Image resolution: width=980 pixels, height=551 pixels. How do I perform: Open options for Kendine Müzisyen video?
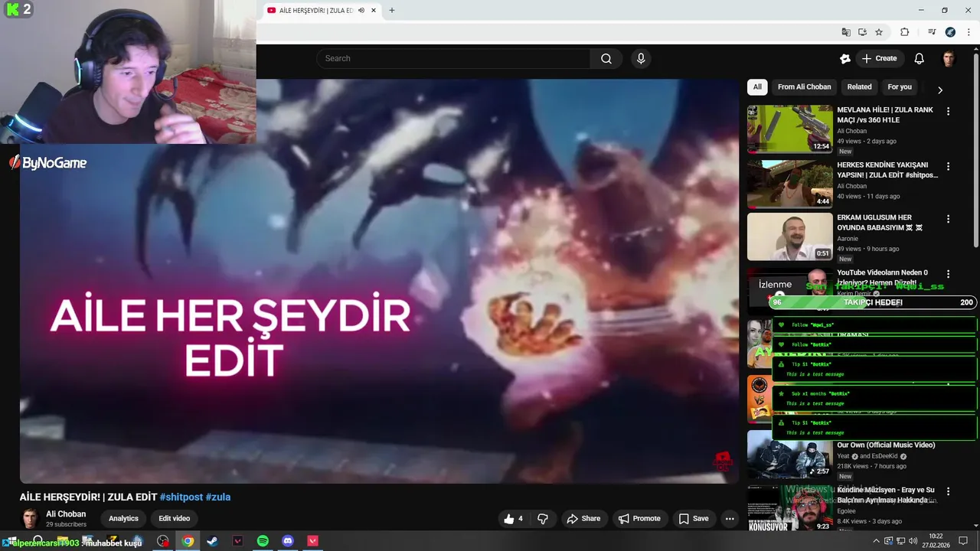pyautogui.click(x=948, y=491)
